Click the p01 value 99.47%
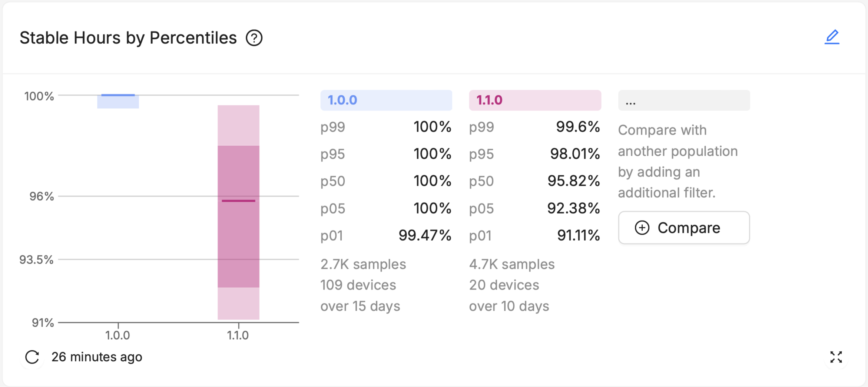The height and width of the screenshot is (387, 868). tap(425, 235)
